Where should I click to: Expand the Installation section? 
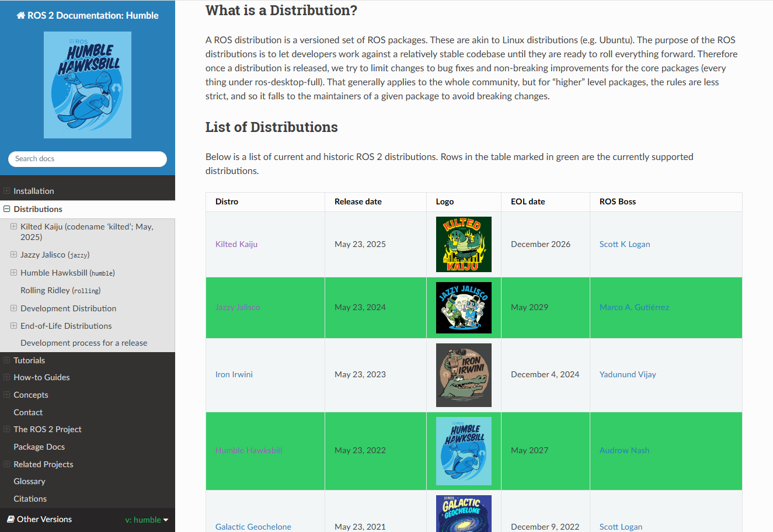coord(7,191)
